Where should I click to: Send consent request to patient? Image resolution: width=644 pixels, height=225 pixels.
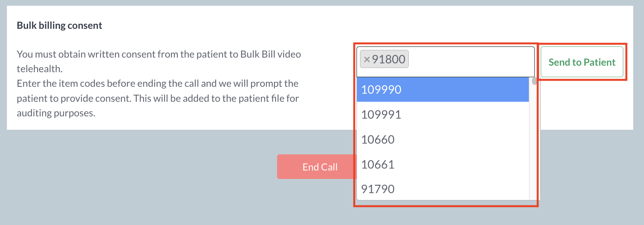pos(581,62)
